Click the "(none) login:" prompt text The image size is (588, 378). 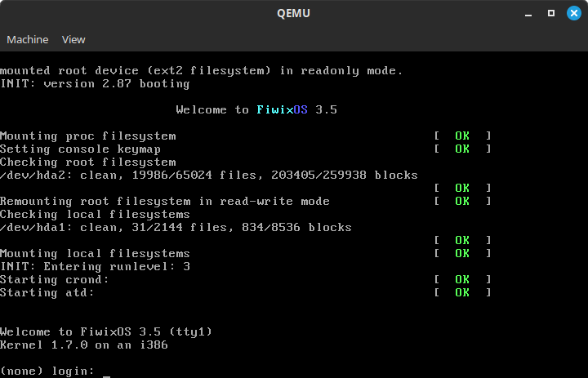47,371
